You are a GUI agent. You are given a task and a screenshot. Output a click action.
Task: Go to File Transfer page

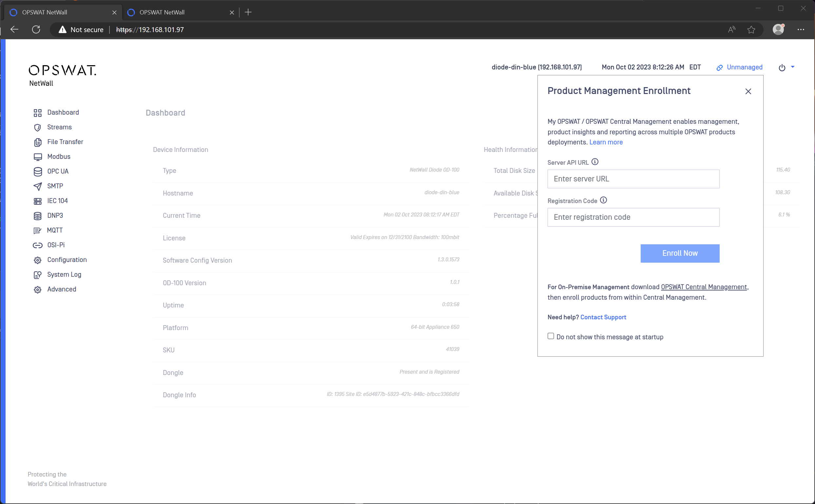click(65, 142)
